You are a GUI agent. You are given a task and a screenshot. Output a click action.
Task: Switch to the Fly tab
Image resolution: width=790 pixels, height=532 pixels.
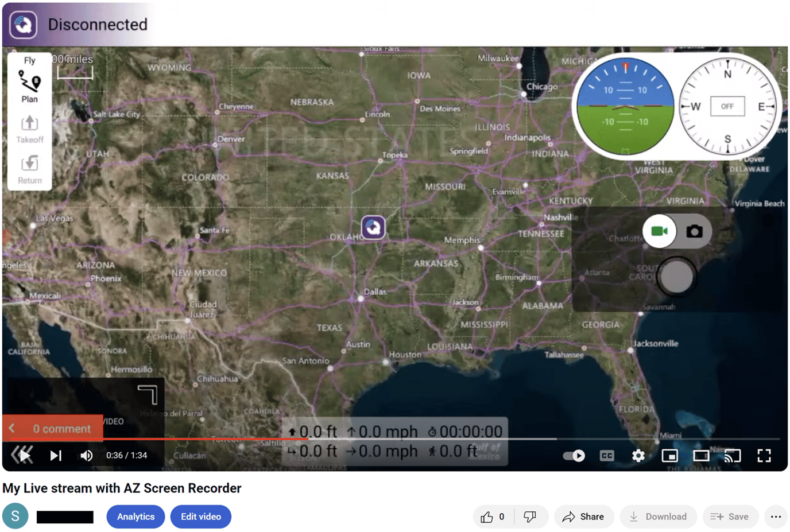tap(29, 60)
